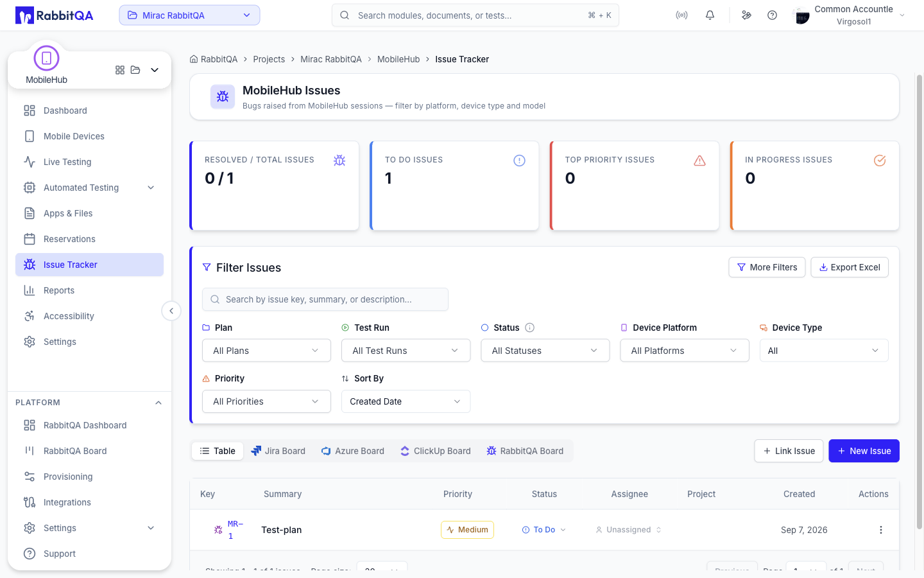The width and height of the screenshot is (924, 578).
Task: Open the help question mark icon
Action: coord(772,15)
